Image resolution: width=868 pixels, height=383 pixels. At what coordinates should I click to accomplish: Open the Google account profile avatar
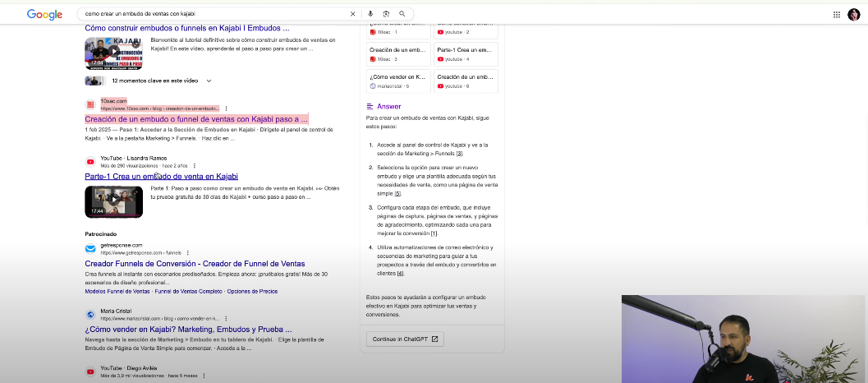pos(854,14)
